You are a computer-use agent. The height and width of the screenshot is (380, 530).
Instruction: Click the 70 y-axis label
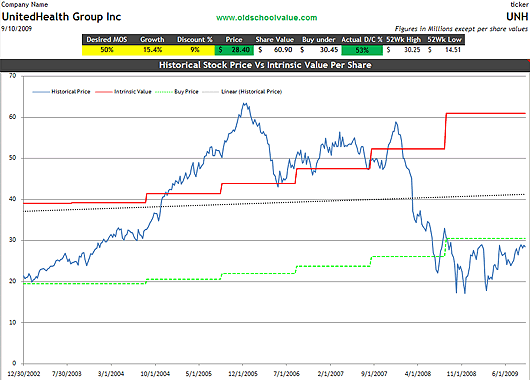coord(13,76)
